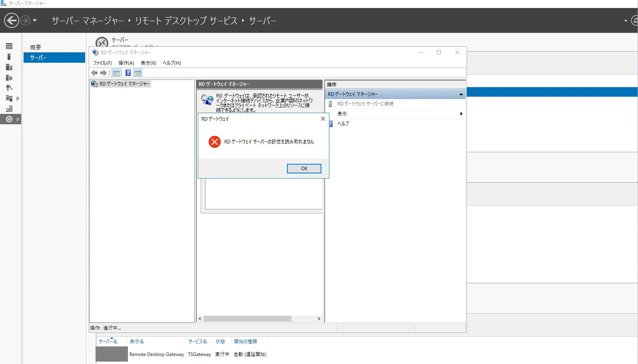638x364 pixels.
Task: Click the horizontal scrollbar in center pane
Action: pyautogui.click(x=259, y=319)
